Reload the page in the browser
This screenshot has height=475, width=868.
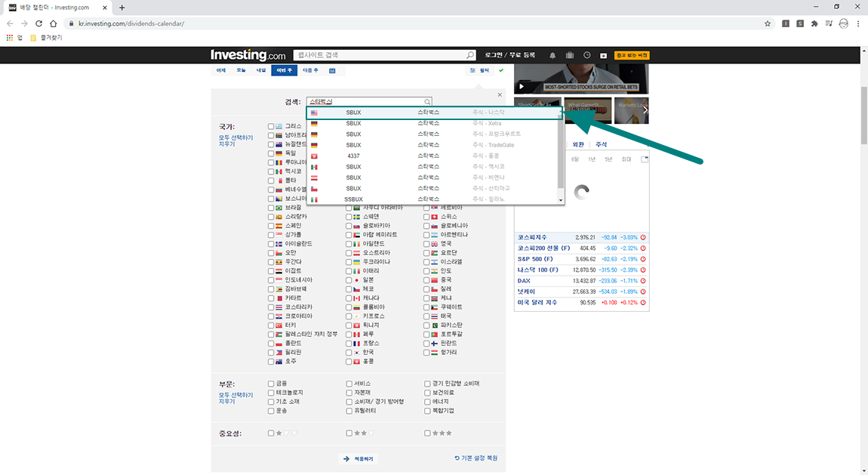(x=38, y=23)
